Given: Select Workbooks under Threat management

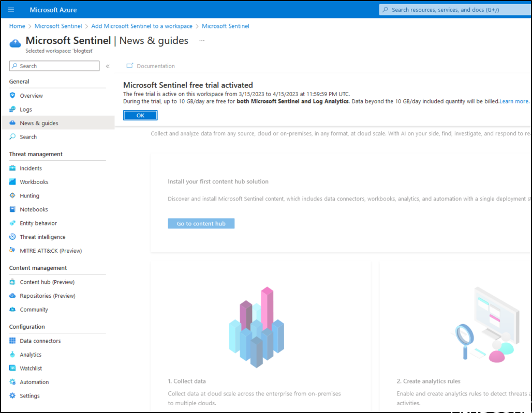Looking at the screenshot, I should click(x=33, y=181).
